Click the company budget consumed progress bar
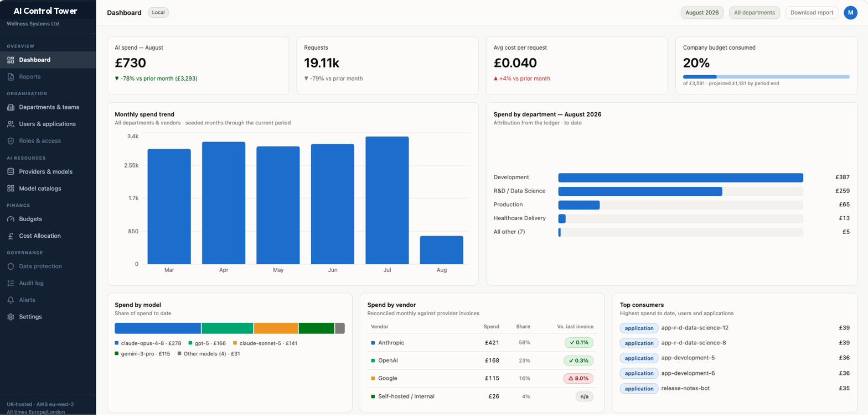The width and height of the screenshot is (868, 418). pos(766,77)
